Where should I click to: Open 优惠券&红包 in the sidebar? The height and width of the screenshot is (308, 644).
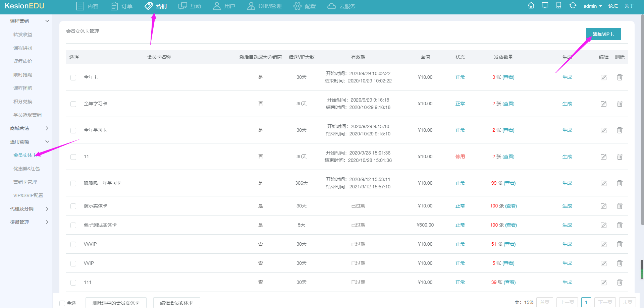26,169
